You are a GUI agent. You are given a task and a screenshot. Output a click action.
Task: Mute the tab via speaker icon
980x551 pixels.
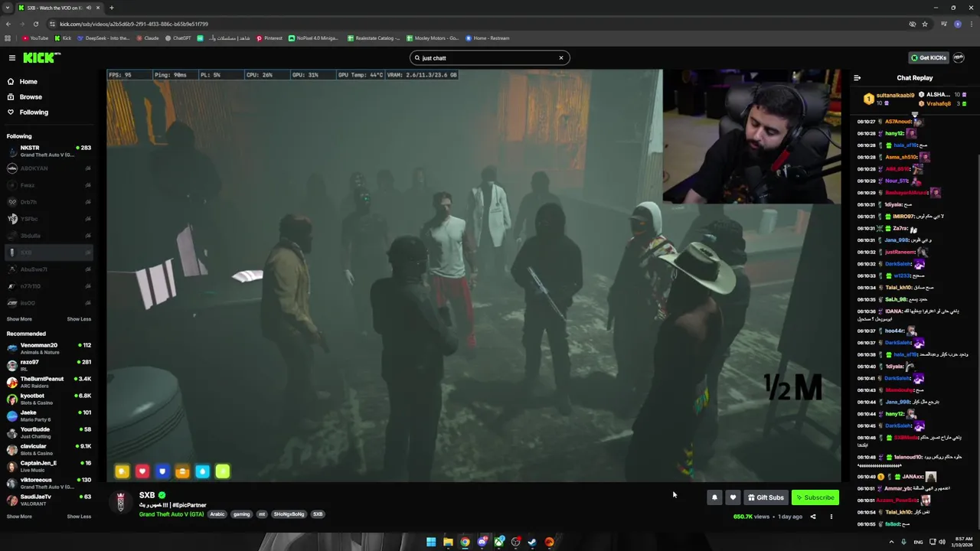(89, 8)
